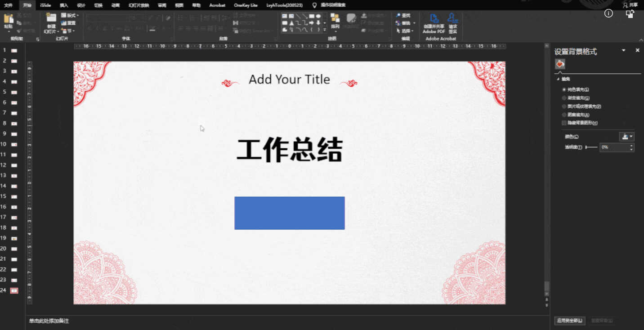Select the curve shape in shapes gallery
Viewport: 644px width, 330px height.
(x=305, y=30)
